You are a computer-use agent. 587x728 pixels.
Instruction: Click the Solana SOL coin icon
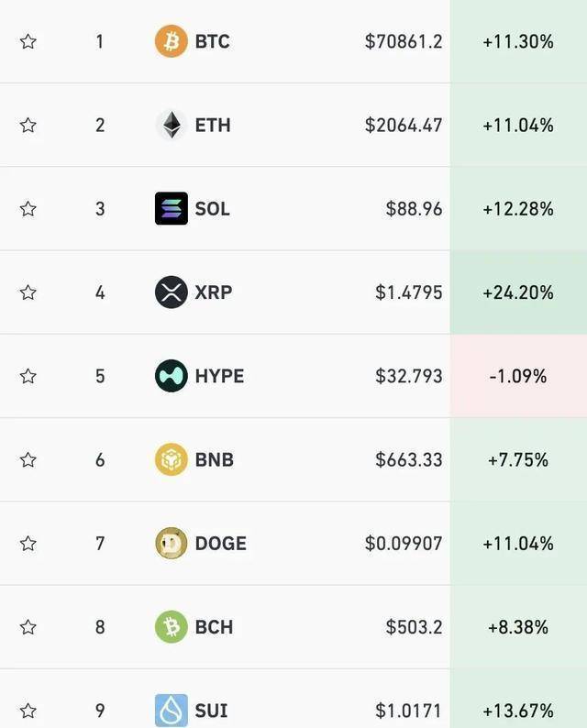(171, 209)
